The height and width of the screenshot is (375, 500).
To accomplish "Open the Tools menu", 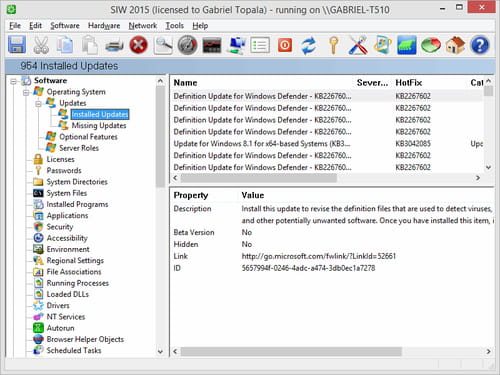I will pyautogui.click(x=175, y=26).
